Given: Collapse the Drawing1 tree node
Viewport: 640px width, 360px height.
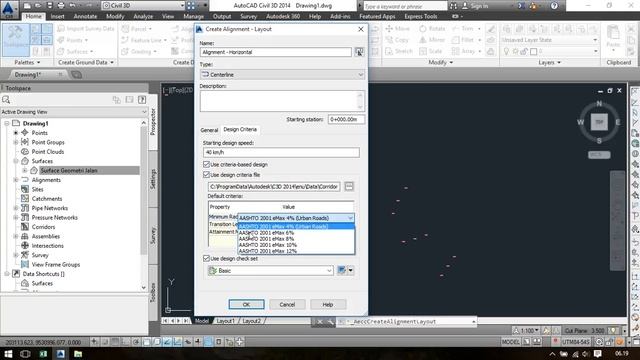Looking at the screenshot, I should coord(7,123).
